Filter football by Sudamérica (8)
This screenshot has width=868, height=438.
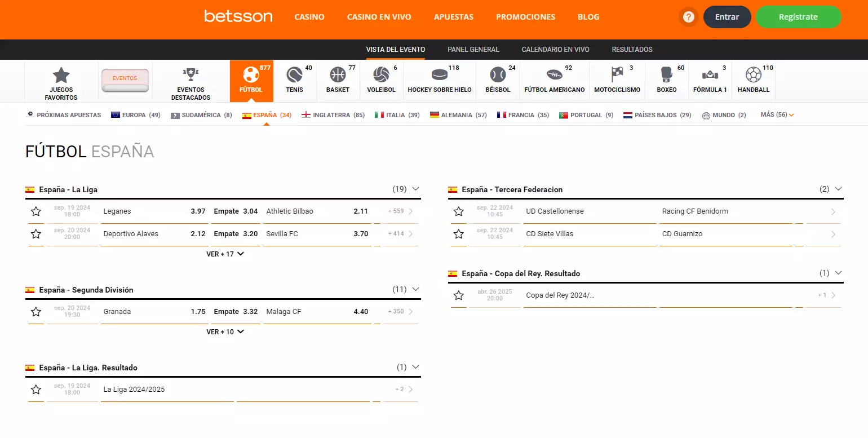click(201, 115)
